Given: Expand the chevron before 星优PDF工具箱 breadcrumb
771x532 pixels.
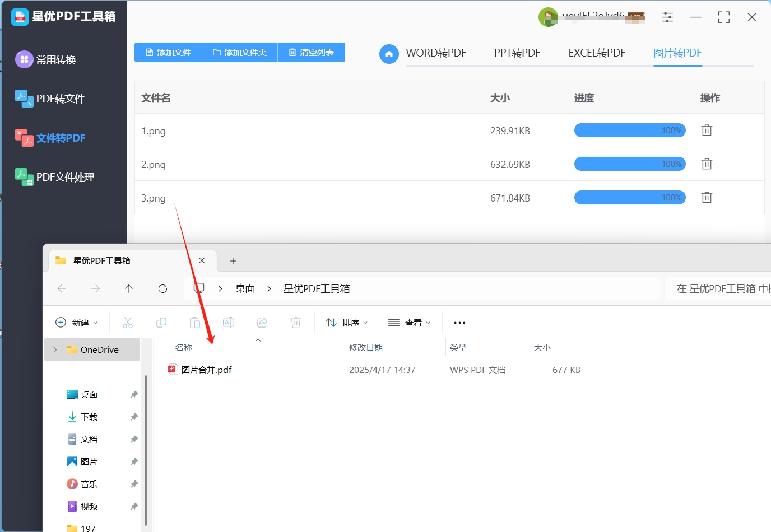Looking at the screenshot, I should pos(269,288).
